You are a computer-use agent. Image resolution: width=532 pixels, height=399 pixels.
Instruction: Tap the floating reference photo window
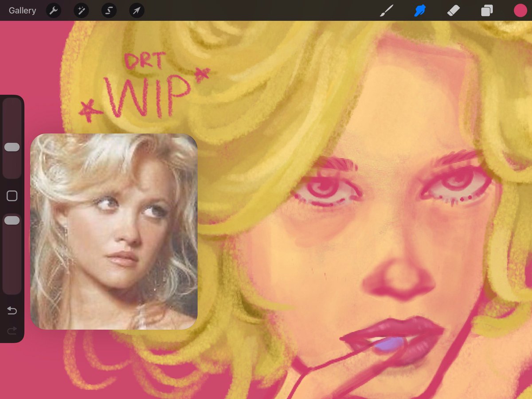click(114, 231)
